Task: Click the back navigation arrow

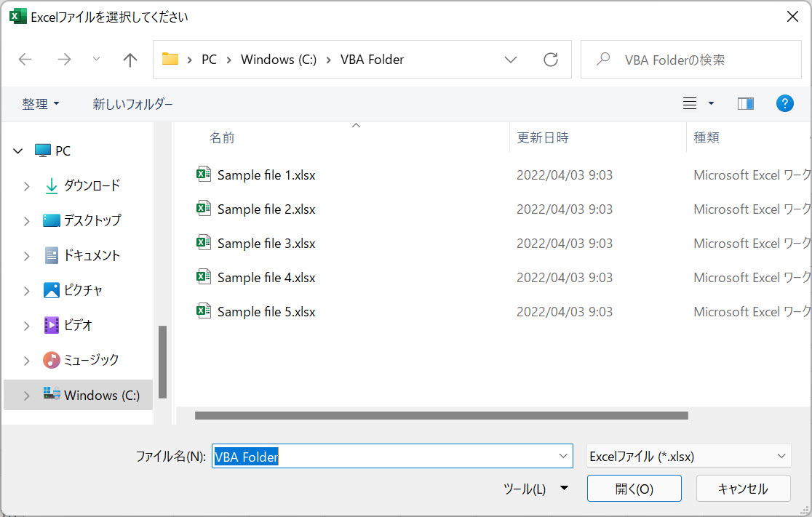Action: point(25,60)
